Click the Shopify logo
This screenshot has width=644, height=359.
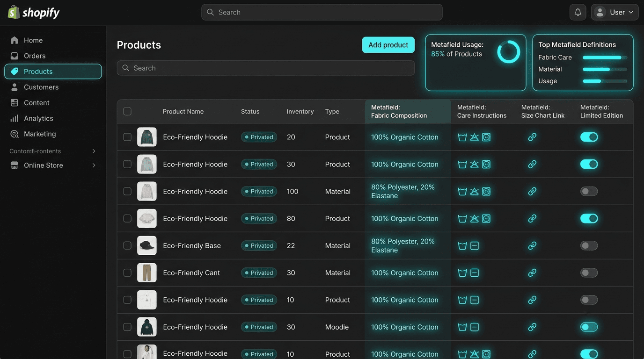34,12
